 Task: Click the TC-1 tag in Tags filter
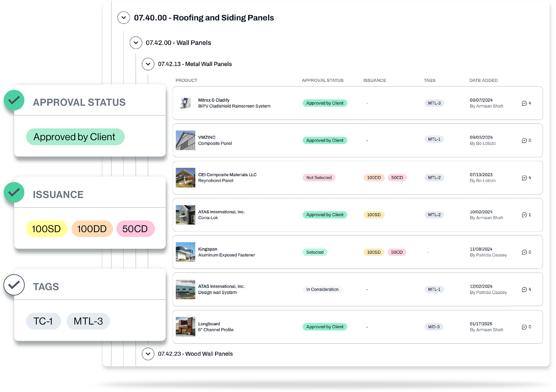(43, 321)
